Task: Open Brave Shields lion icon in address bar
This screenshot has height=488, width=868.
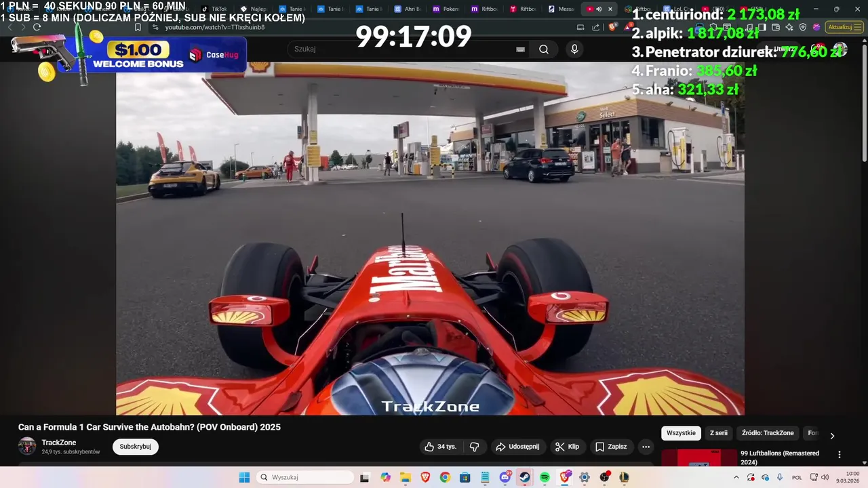Action: (x=612, y=27)
